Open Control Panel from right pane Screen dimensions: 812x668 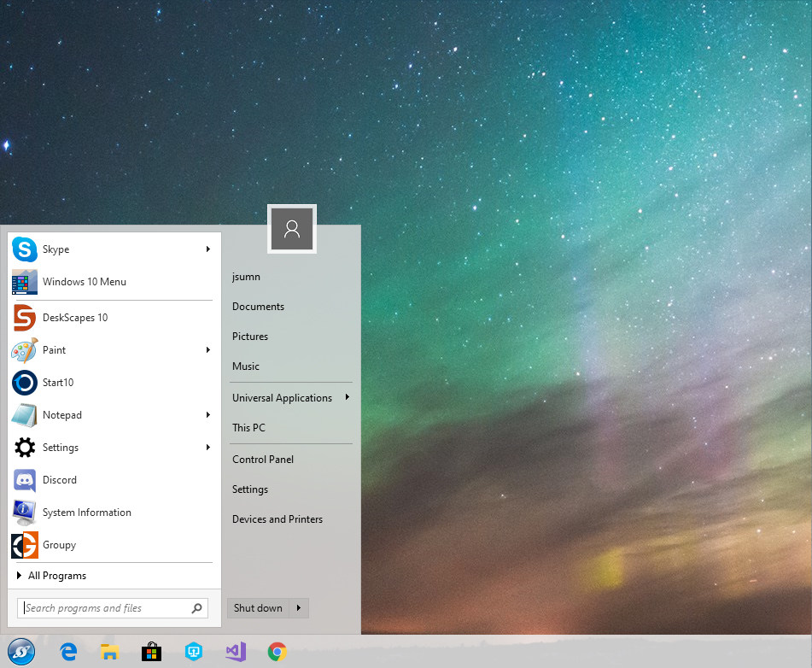click(x=263, y=460)
